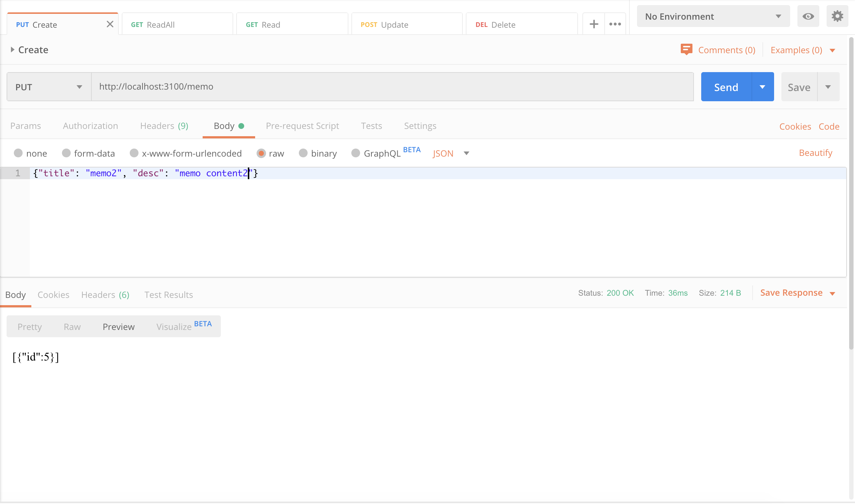
Task: Select x-www-form-urlencoded radio button
Action: coord(134,153)
